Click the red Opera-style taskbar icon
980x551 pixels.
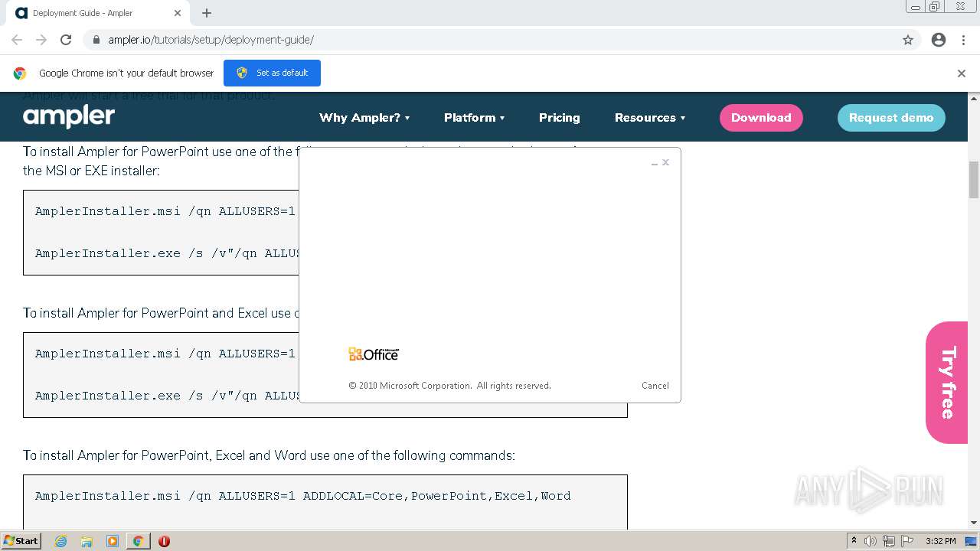point(164,541)
